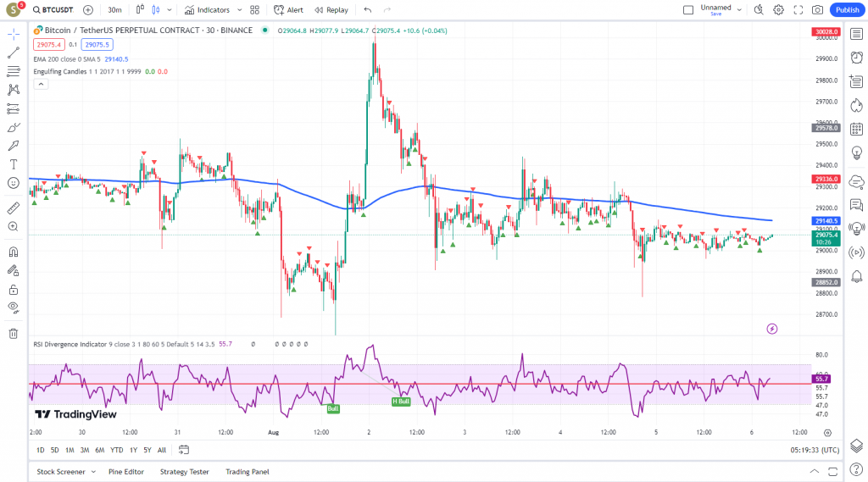Click the blue buy price 29075.5
The image size is (868, 482).
tap(97, 45)
